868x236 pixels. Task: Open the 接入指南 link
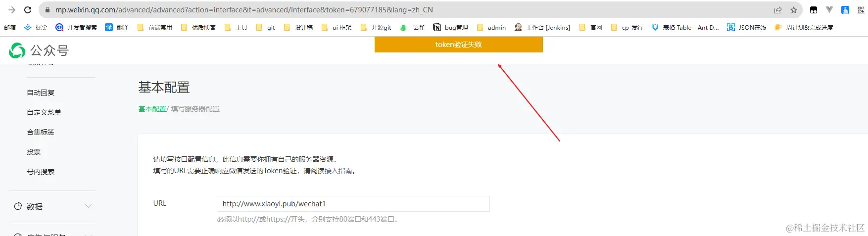pos(338,171)
